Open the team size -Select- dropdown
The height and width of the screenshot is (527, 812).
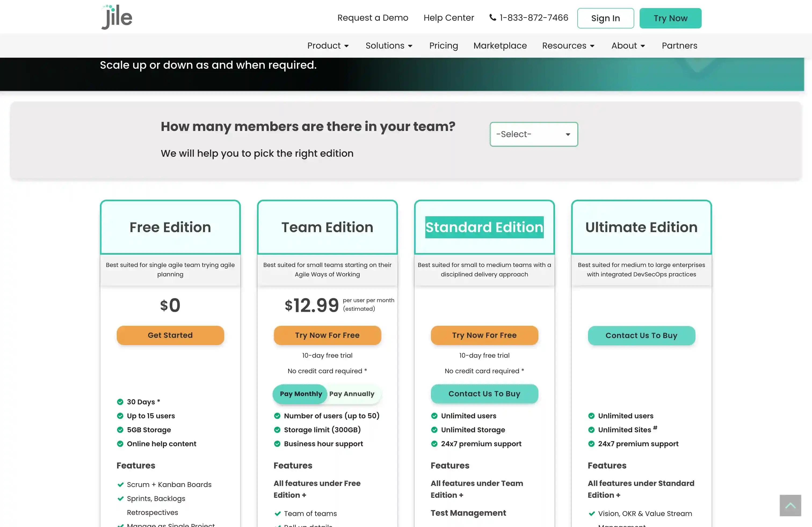point(533,134)
